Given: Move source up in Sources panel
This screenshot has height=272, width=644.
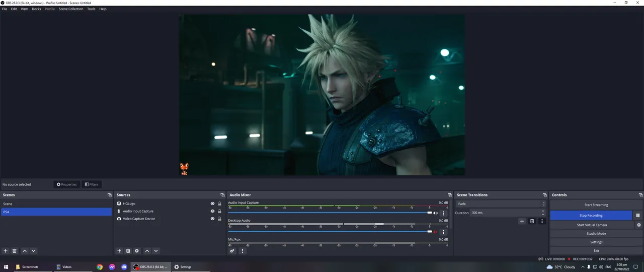Looking at the screenshot, I should pyautogui.click(x=147, y=251).
